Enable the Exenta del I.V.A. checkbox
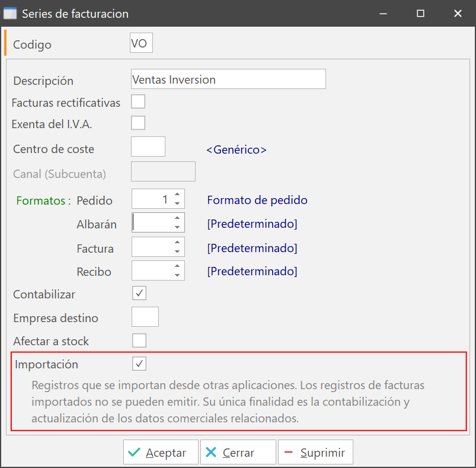 138,123
